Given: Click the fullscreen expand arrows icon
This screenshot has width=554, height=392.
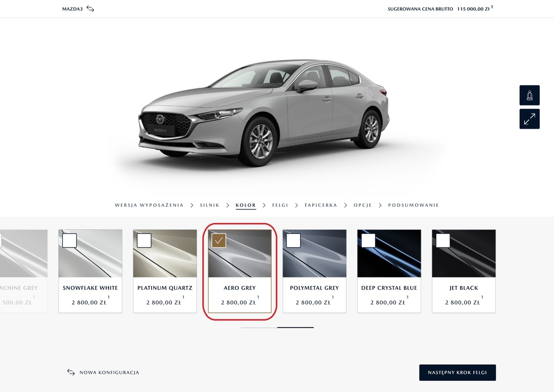Looking at the screenshot, I should 529,119.
